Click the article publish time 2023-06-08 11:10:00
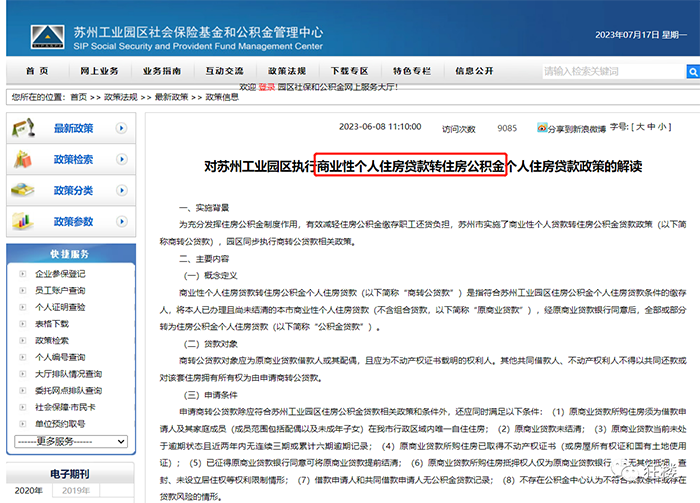 380,127
